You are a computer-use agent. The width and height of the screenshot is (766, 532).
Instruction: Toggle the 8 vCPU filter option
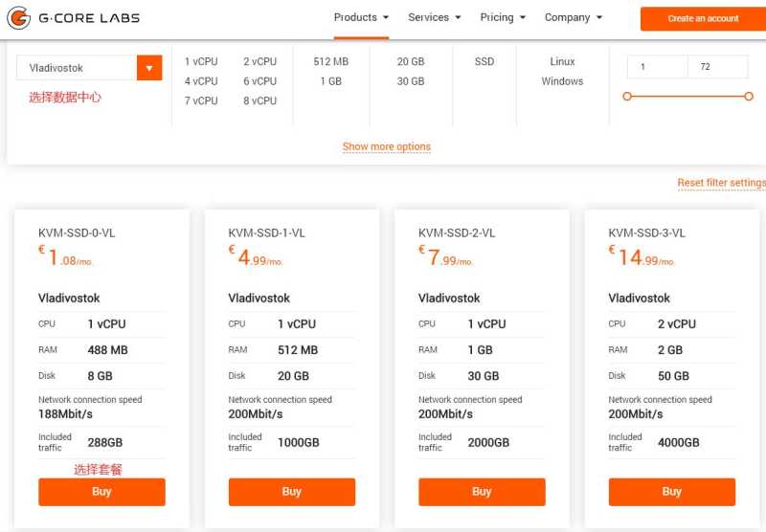point(259,100)
